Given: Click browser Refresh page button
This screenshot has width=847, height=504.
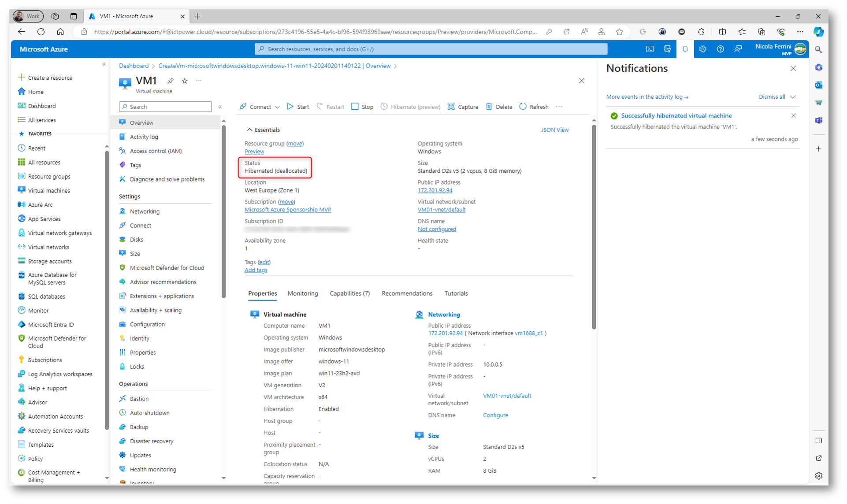Looking at the screenshot, I should point(41,32).
